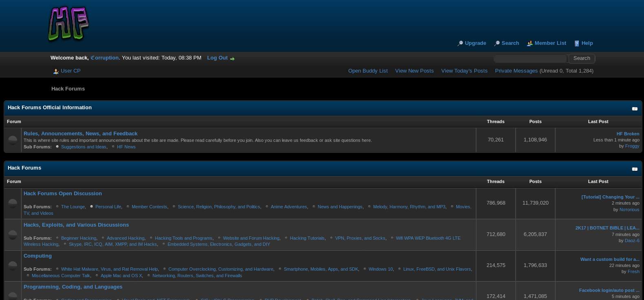
Task: Open Website and Forum Hacking subforum
Action: (251, 238)
